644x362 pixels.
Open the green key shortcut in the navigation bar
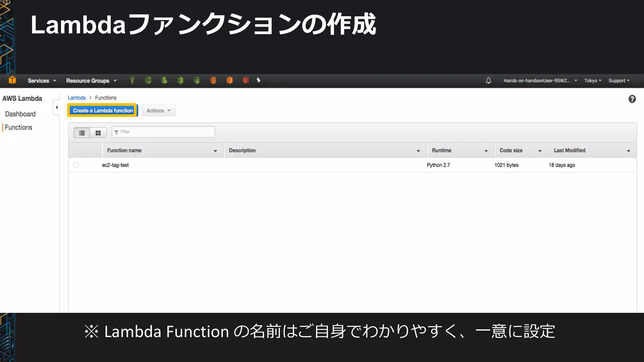(132, 80)
